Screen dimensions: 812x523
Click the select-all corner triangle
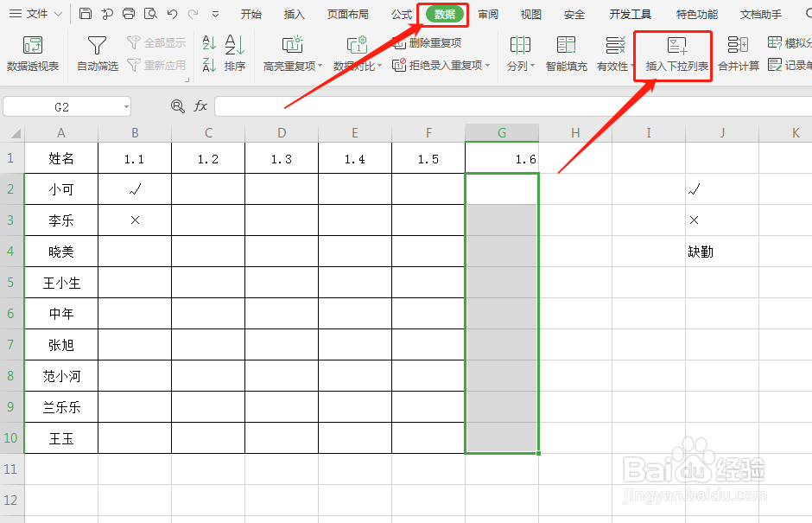(16, 134)
